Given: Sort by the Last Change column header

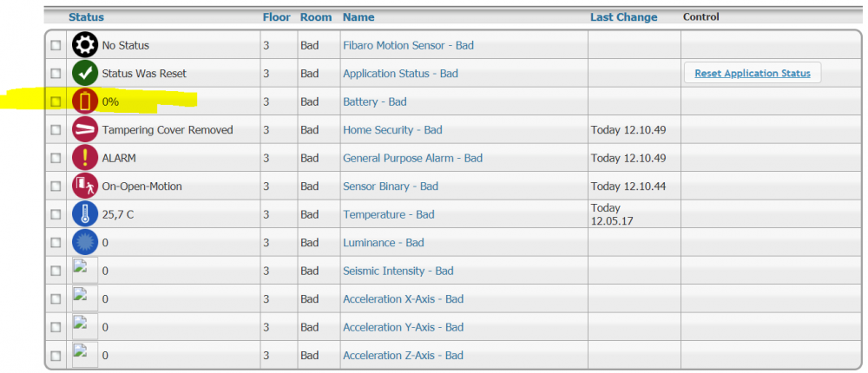Looking at the screenshot, I should (623, 17).
